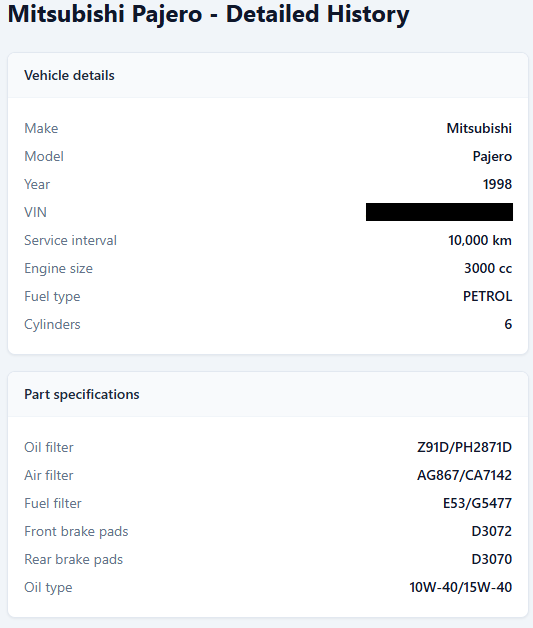The image size is (533, 628).
Task: Select the 3000 cc value
Action: pos(488,268)
